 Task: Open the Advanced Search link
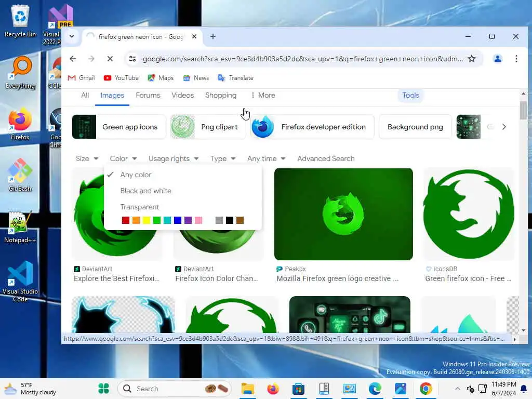[326, 158]
